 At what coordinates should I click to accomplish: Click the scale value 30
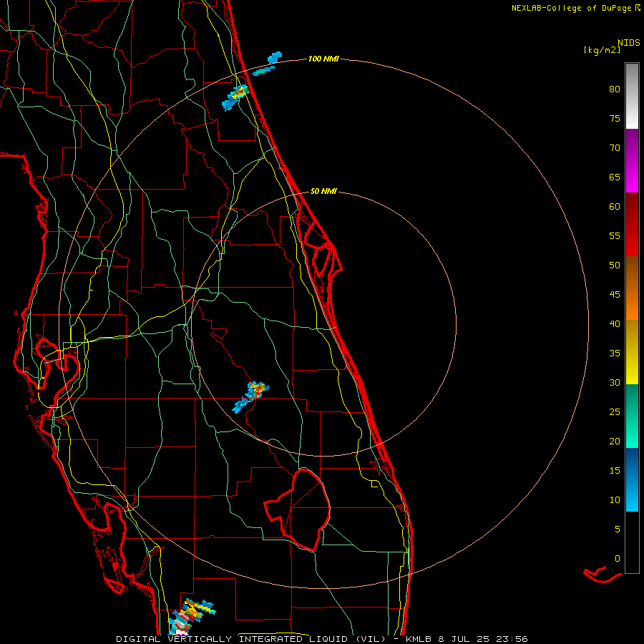click(615, 382)
